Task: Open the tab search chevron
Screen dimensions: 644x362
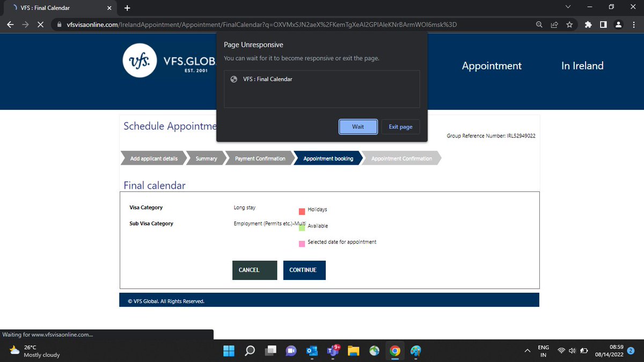Action: click(569, 8)
